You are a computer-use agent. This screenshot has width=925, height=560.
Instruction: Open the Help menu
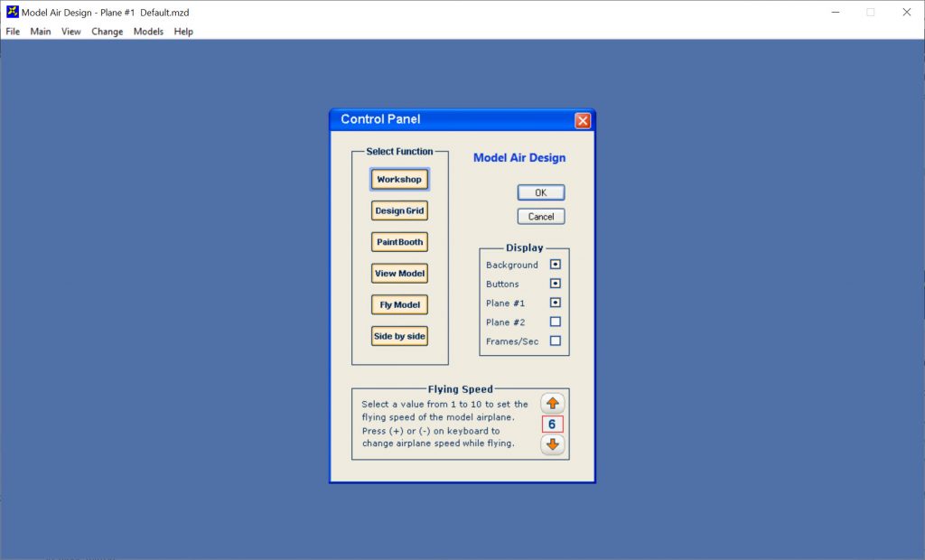coord(182,32)
